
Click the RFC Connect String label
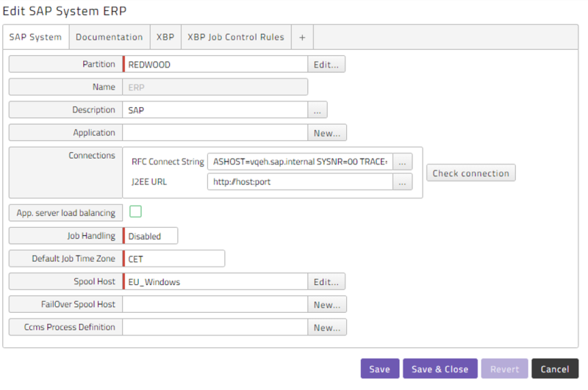point(168,162)
